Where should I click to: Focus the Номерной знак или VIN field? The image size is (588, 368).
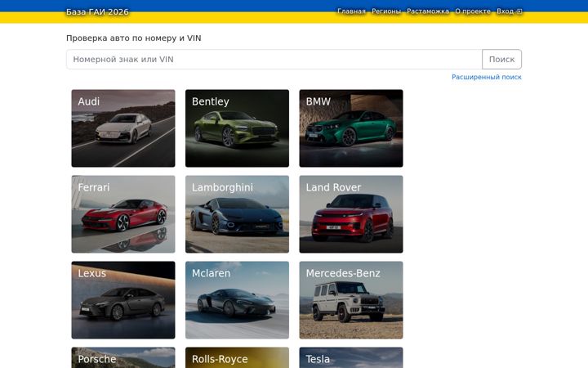[x=274, y=60]
